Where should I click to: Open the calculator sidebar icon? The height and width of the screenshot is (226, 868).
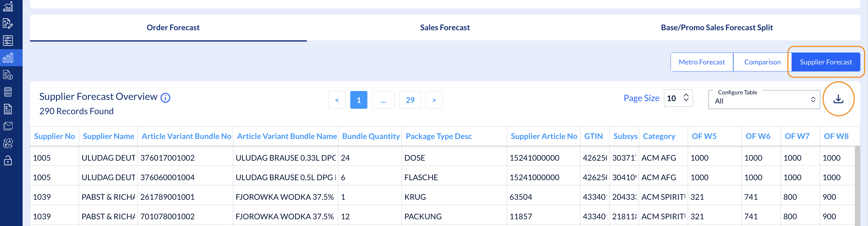click(x=8, y=92)
